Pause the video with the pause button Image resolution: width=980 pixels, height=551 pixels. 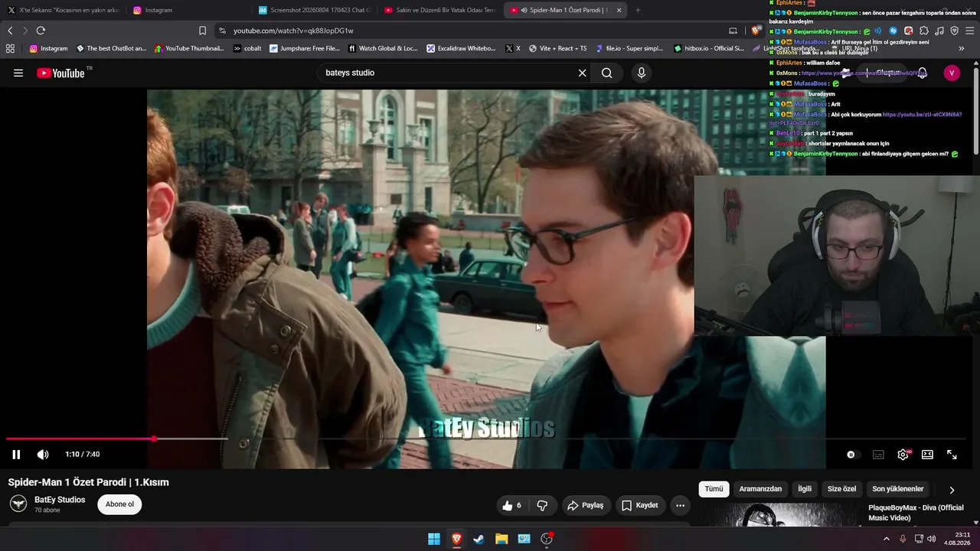16,455
